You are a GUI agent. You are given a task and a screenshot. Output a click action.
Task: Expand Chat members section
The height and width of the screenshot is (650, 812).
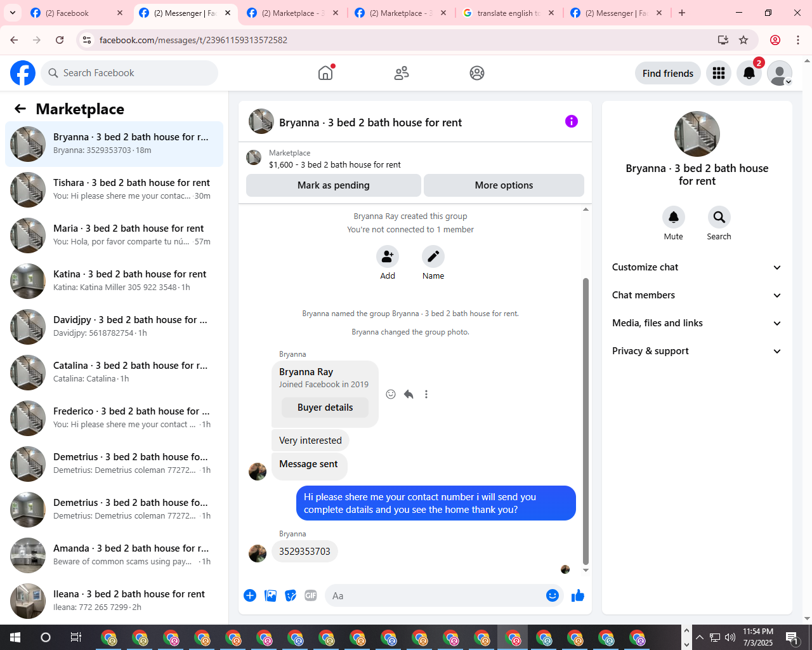[697, 295]
